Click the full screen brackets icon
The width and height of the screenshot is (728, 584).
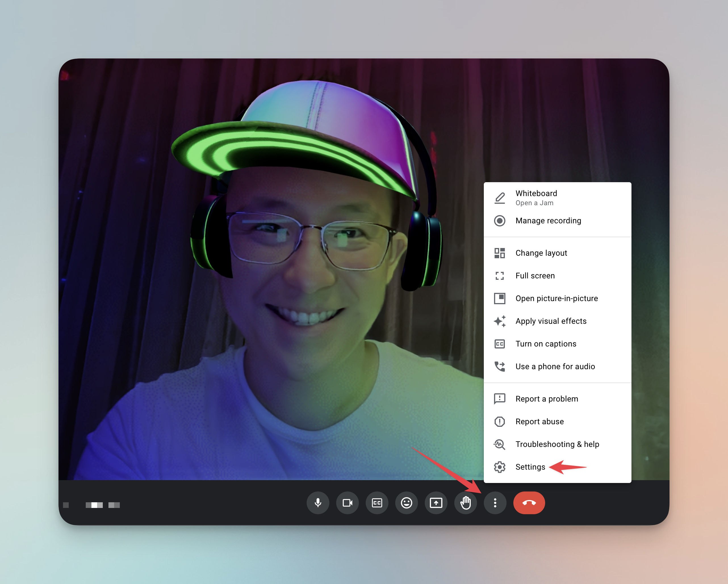[500, 276]
